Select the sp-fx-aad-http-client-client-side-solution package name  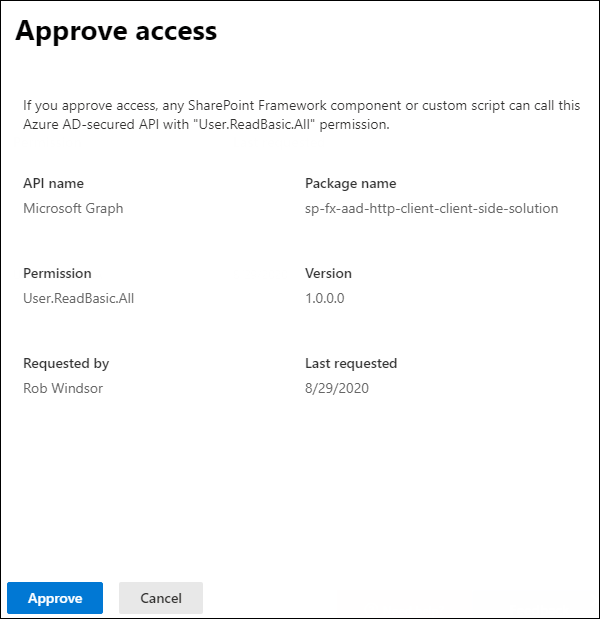click(431, 208)
